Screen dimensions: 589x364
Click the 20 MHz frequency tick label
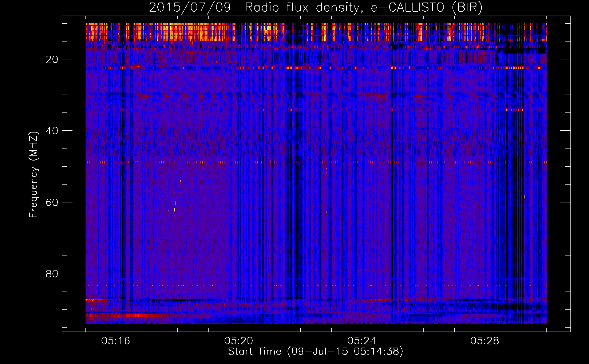52,59
